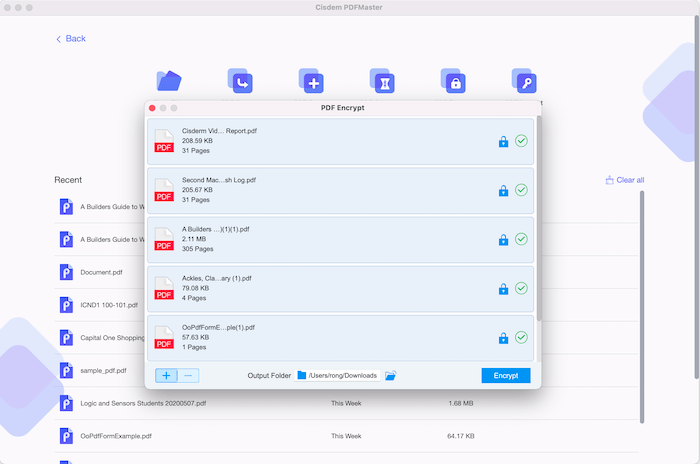
Task: Open sample_pdf.pdf from Recent list
Action: (x=103, y=371)
